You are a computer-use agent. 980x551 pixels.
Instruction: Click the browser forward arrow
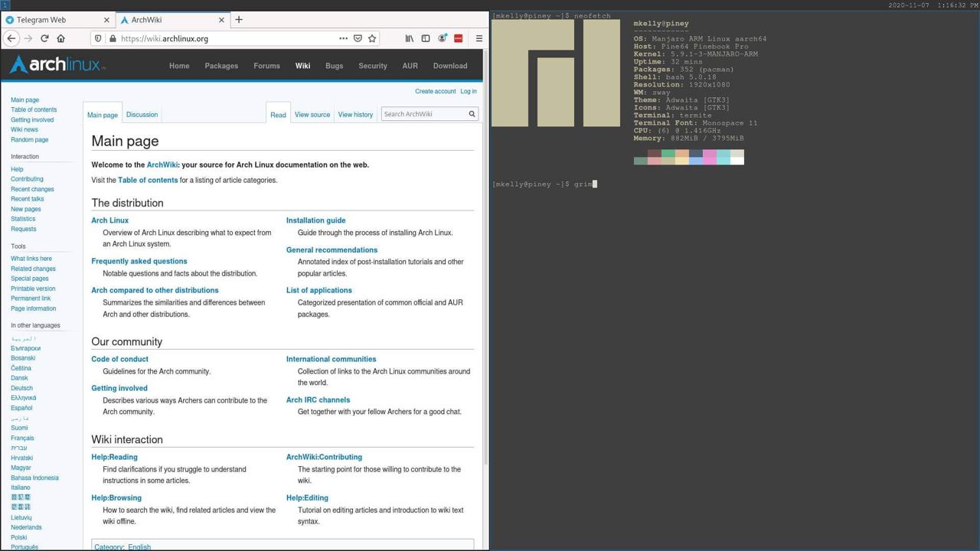pyautogui.click(x=28, y=38)
